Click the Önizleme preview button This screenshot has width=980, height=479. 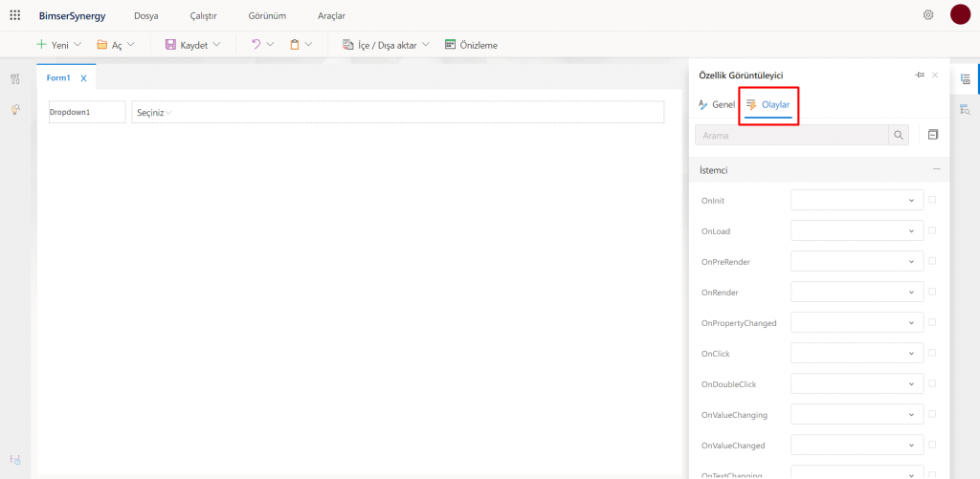pos(471,45)
